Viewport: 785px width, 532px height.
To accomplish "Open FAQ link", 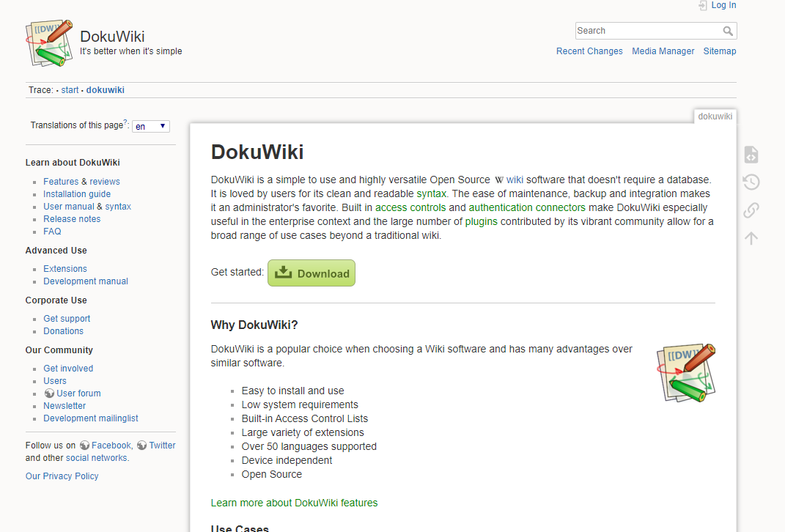I will [52, 232].
